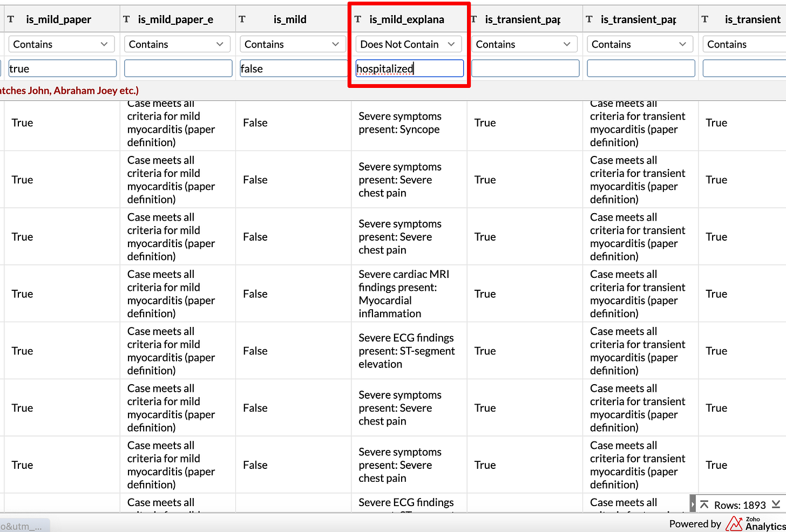
Task: Click the empty filter box under is_transient
Action: tap(744, 69)
